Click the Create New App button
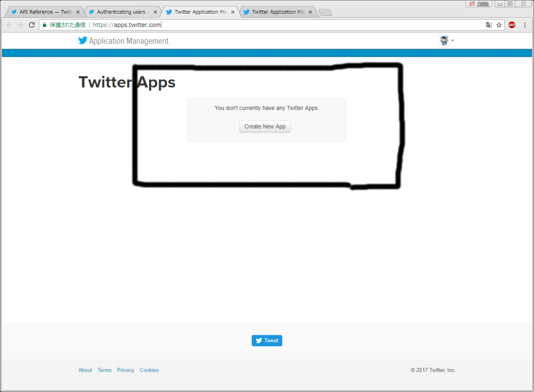Viewport: 534px width, 392px height. point(265,127)
